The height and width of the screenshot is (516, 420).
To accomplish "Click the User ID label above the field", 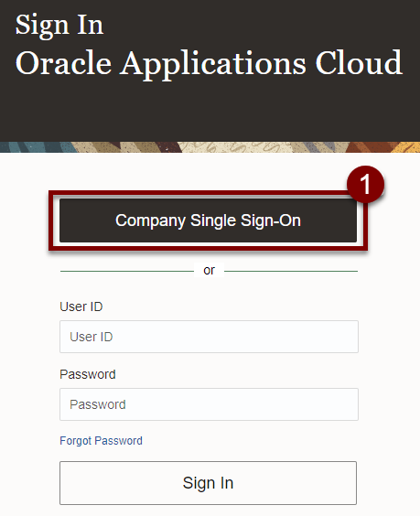I will click(x=81, y=306).
